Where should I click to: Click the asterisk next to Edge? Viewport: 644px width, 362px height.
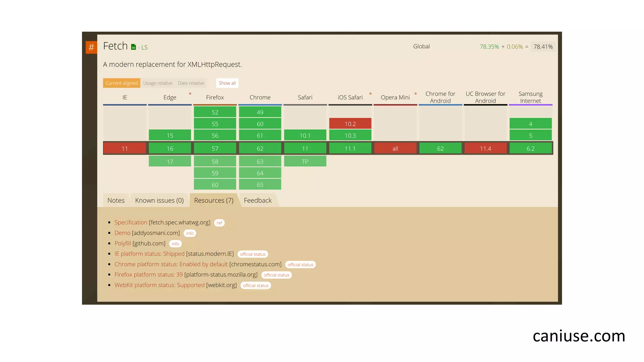(x=190, y=94)
